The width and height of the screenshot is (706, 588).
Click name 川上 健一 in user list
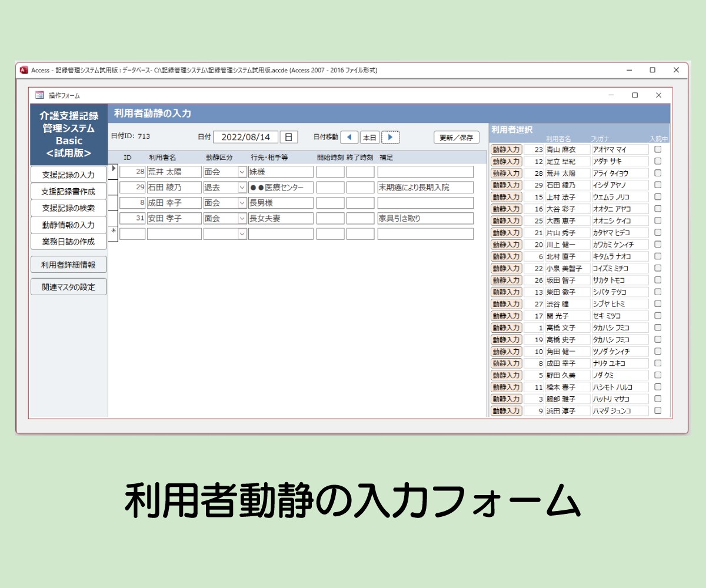(x=567, y=245)
